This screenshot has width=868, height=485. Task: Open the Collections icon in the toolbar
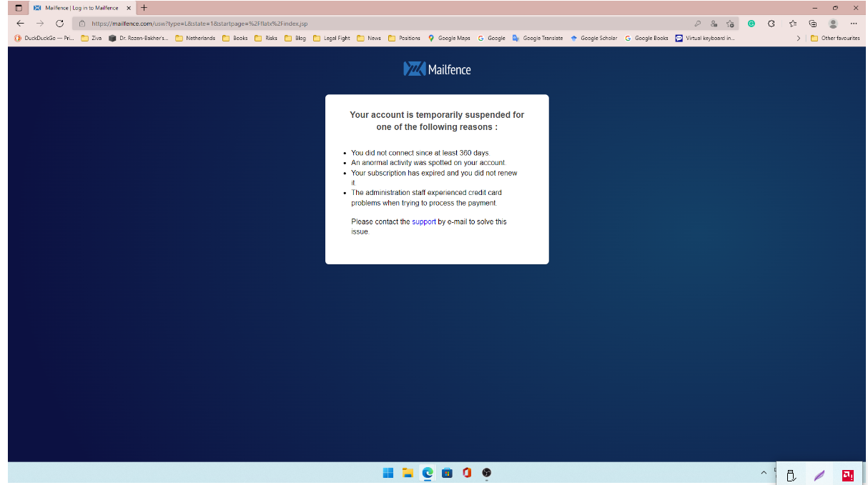click(x=813, y=24)
